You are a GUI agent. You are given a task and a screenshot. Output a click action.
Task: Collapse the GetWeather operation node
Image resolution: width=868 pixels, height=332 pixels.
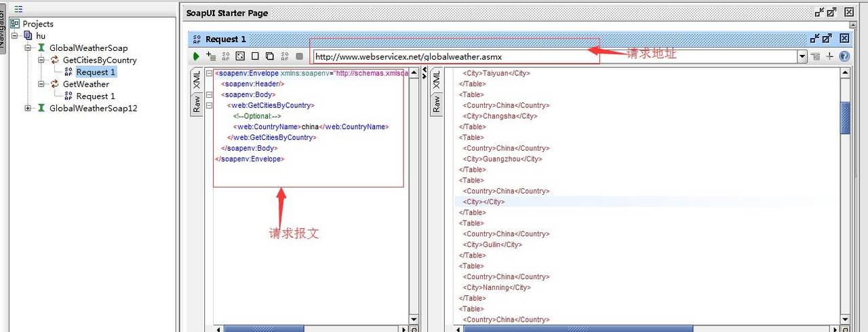click(41, 84)
